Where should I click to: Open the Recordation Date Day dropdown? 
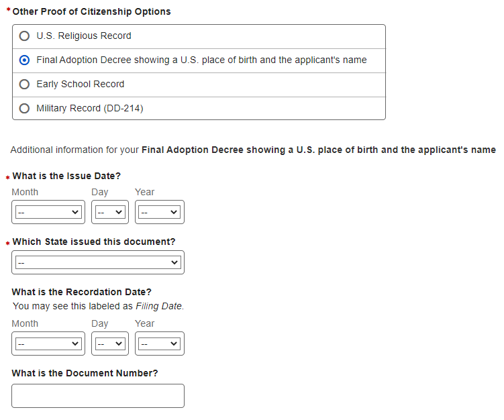click(110, 344)
